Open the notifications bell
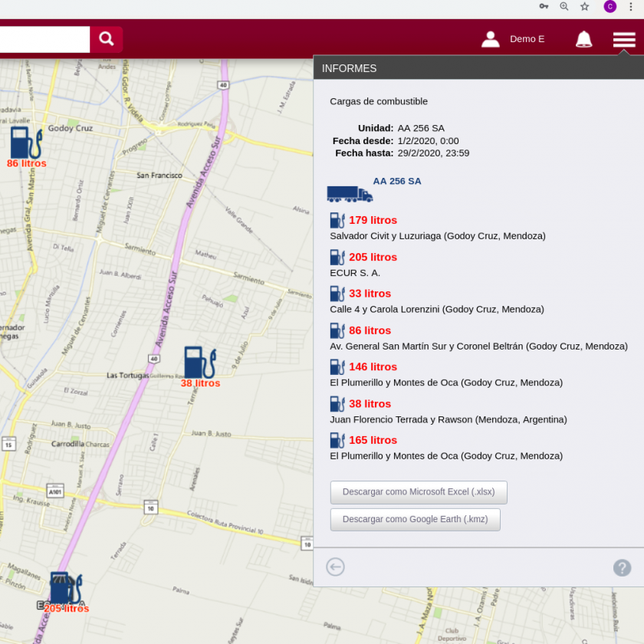This screenshot has height=644, width=644. (583, 39)
